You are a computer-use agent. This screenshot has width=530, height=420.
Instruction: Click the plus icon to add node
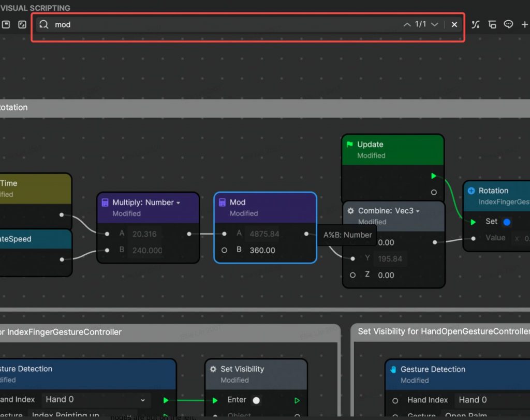point(525,24)
